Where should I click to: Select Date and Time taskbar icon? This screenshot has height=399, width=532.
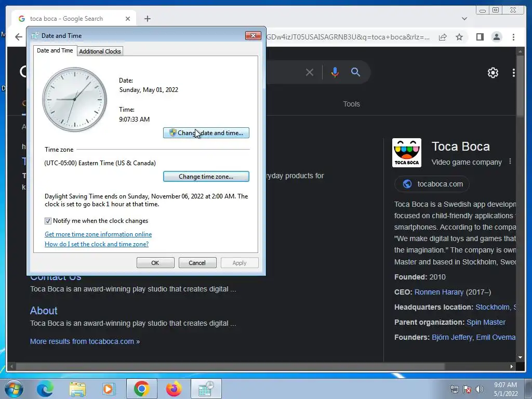point(206,389)
